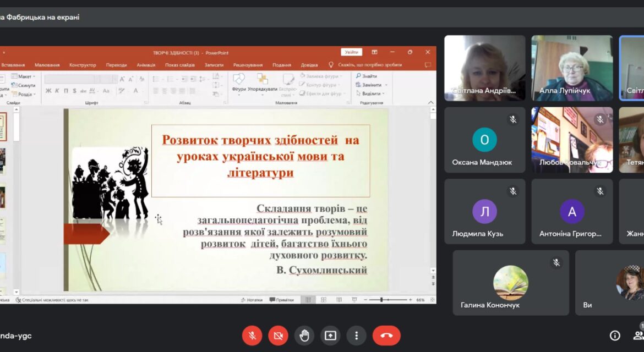The width and height of the screenshot is (644, 352).
Task: Leave the call with the red hang-up button
Action: click(386, 335)
